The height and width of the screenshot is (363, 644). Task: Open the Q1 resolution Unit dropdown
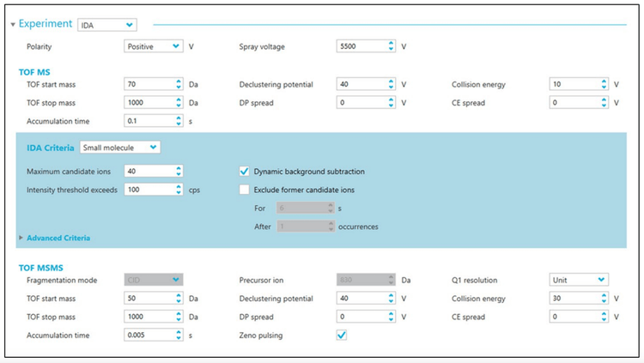pos(579,280)
